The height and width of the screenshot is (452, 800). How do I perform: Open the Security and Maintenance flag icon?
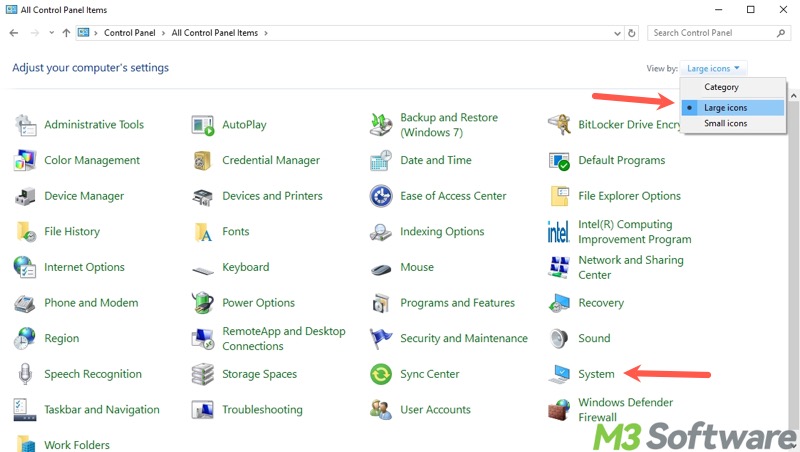[x=381, y=339]
